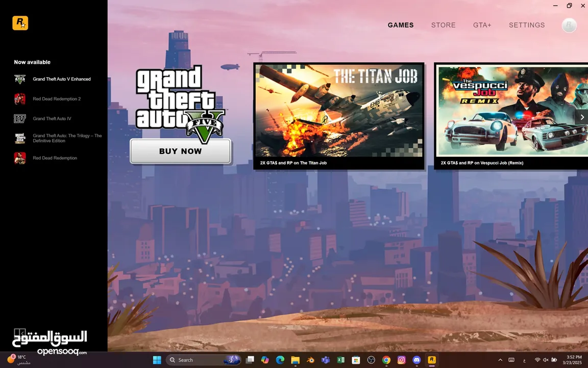588x368 pixels.
Task: Go to the GTA+ tab
Action: (482, 25)
